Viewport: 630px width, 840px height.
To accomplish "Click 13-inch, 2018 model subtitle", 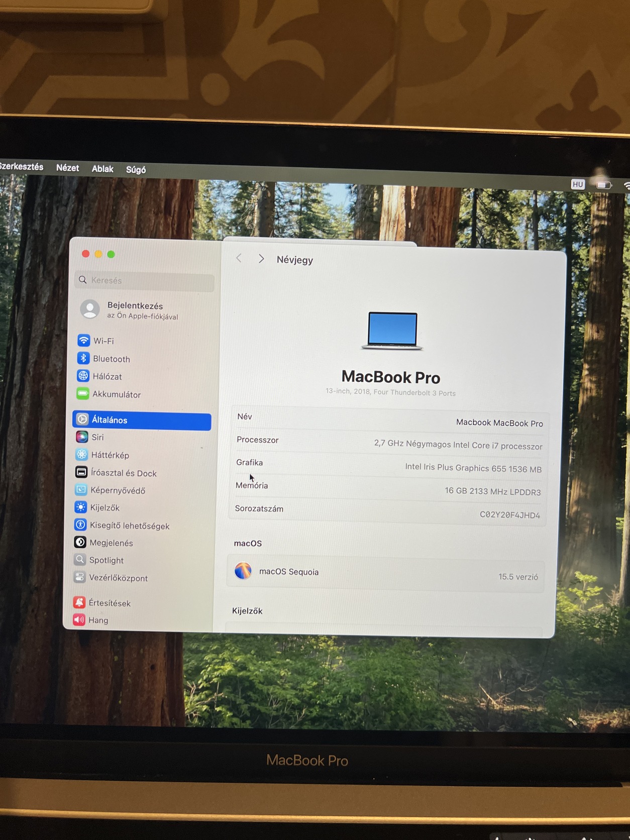I will click(390, 392).
